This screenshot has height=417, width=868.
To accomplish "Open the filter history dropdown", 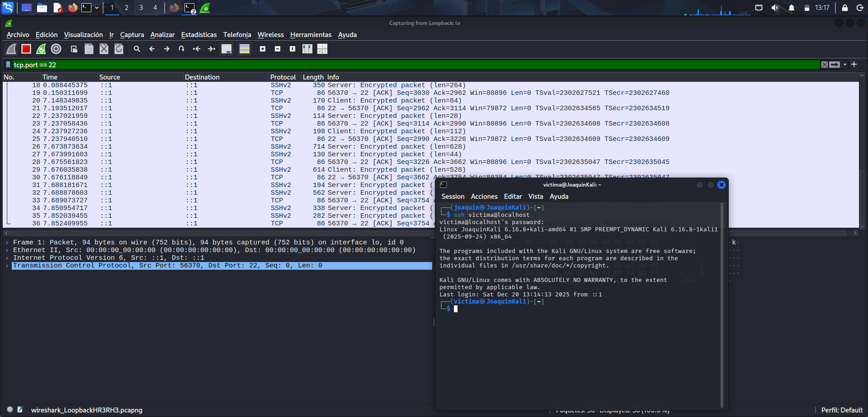I will (844, 65).
